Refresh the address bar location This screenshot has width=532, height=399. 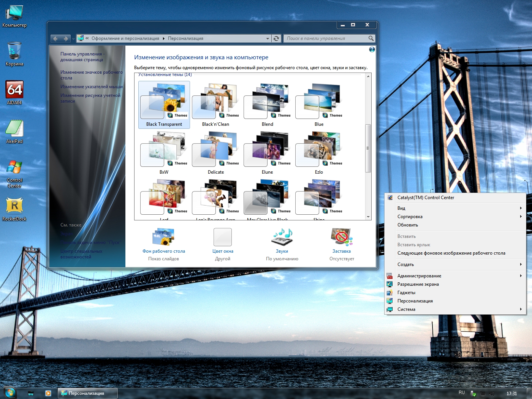(276, 38)
